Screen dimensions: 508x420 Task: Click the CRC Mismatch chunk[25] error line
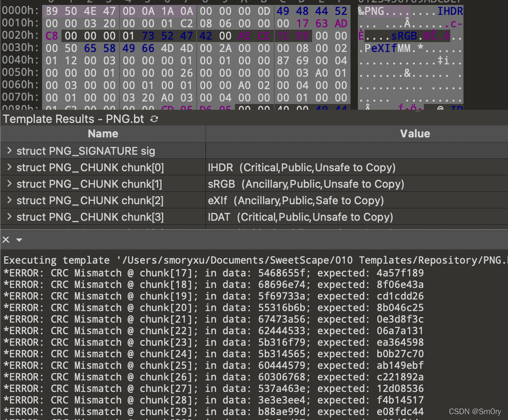point(214,366)
